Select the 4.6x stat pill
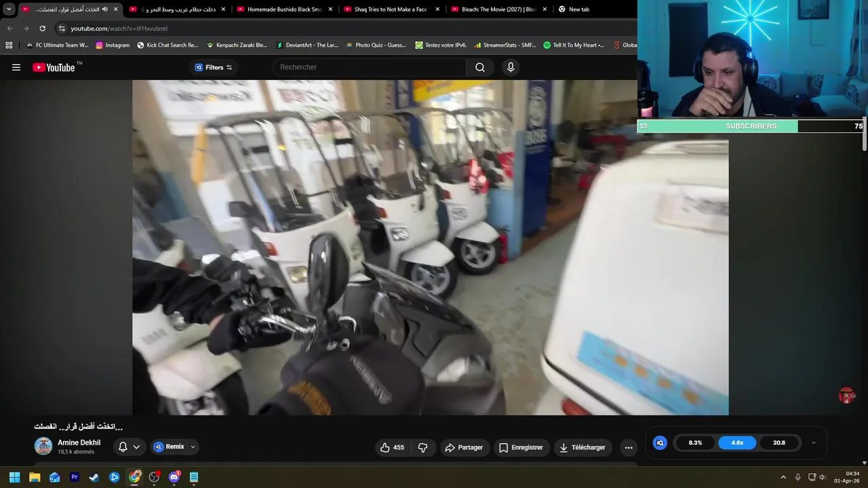Viewport: 868px width, 488px height. point(737,443)
